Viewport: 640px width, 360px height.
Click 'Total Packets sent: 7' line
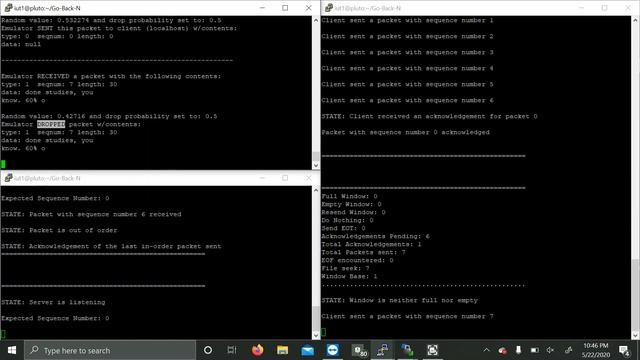pyautogui.click(x=363, y=252)
